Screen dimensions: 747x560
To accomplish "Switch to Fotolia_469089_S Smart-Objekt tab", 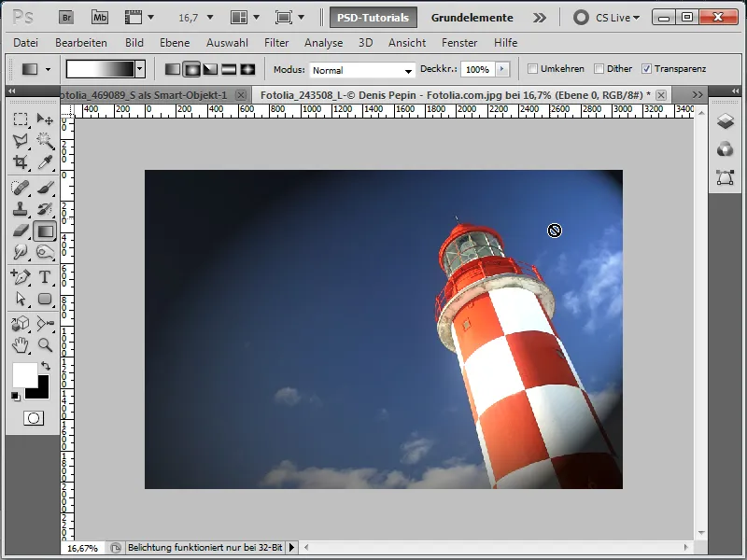I will point(144,95).
